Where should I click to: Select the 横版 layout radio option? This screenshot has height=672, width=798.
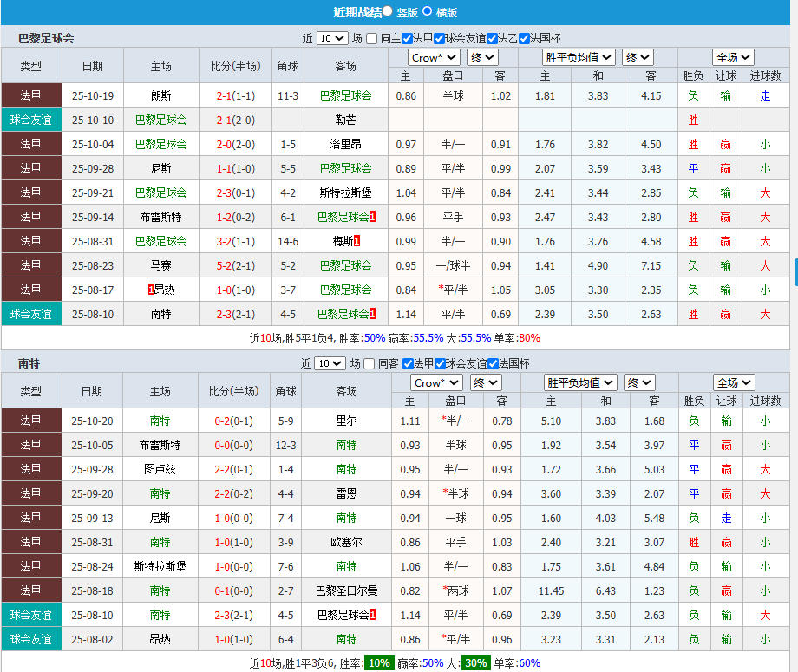(427, 12)
